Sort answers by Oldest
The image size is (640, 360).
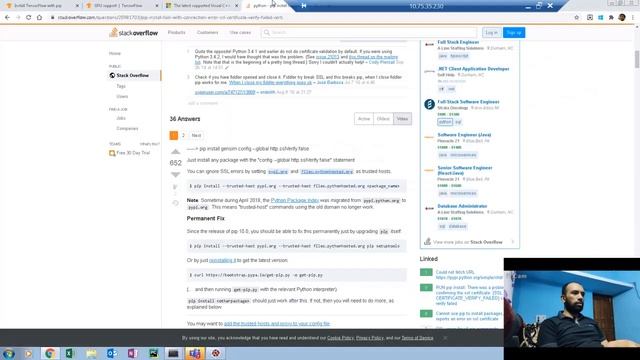[x=383, y=119]
